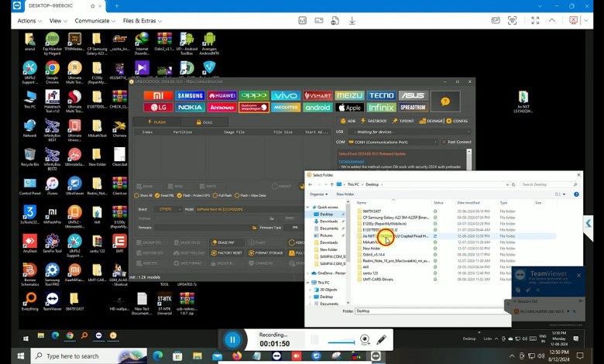Select Downloads under Quick access
The image size is (604, 364).
coord(328,221)
